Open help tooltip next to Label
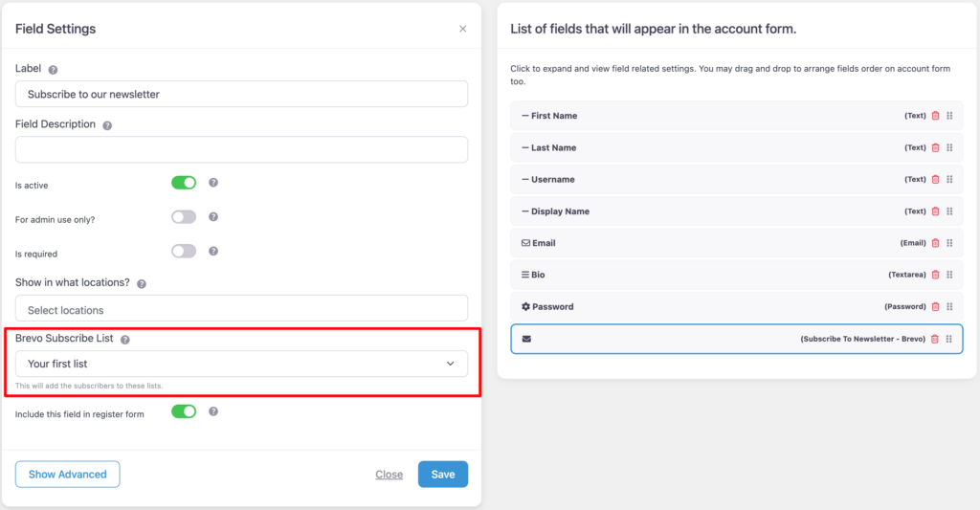The height and width of the screenshot is (510, 980). pyautogui.click(x=53, y=70)
